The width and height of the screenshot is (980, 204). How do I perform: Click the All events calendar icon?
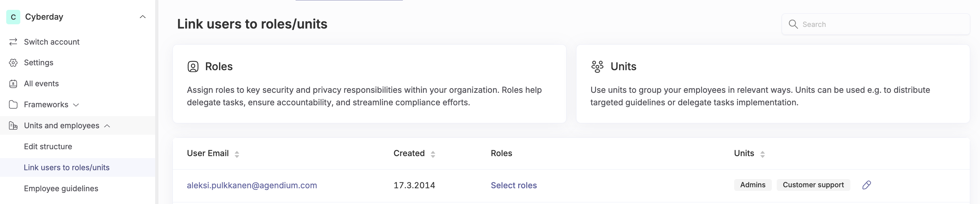13,84
